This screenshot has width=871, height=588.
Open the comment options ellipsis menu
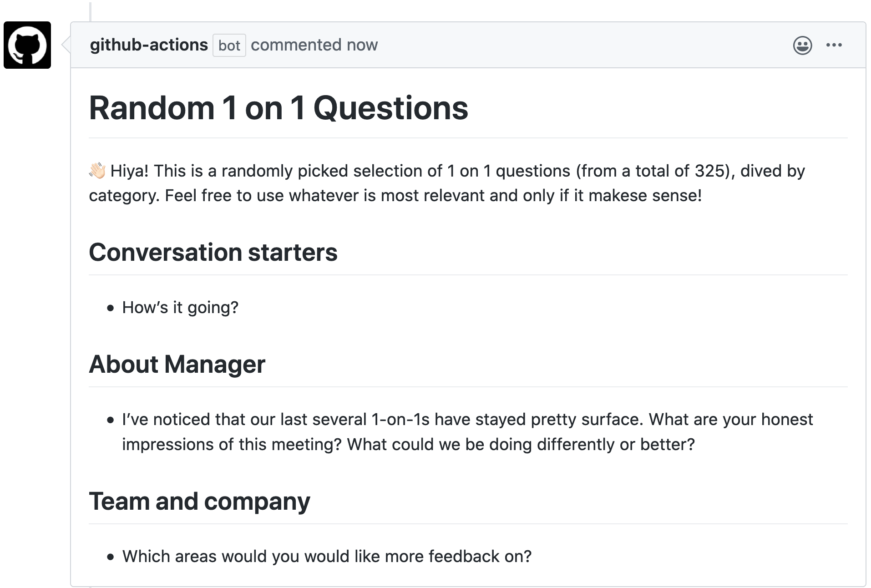pos(834,45)
